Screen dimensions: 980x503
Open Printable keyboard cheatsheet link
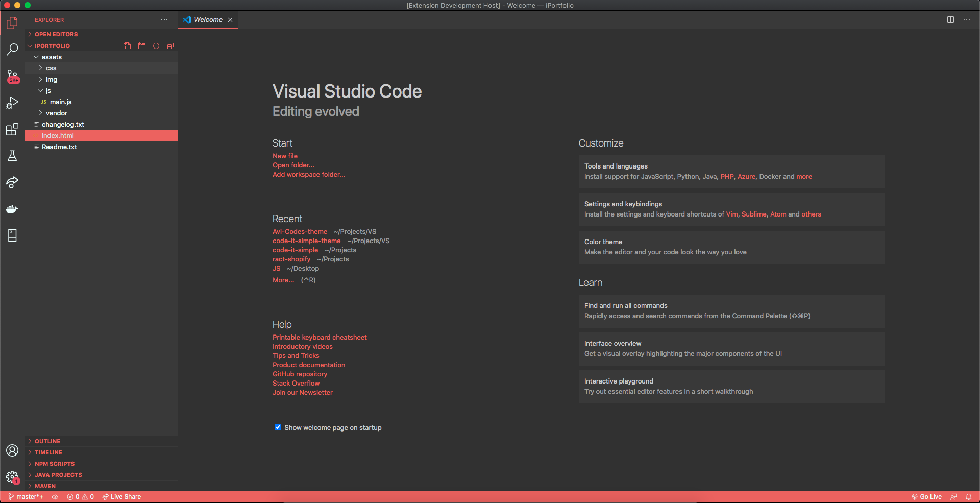coord(320,338)
